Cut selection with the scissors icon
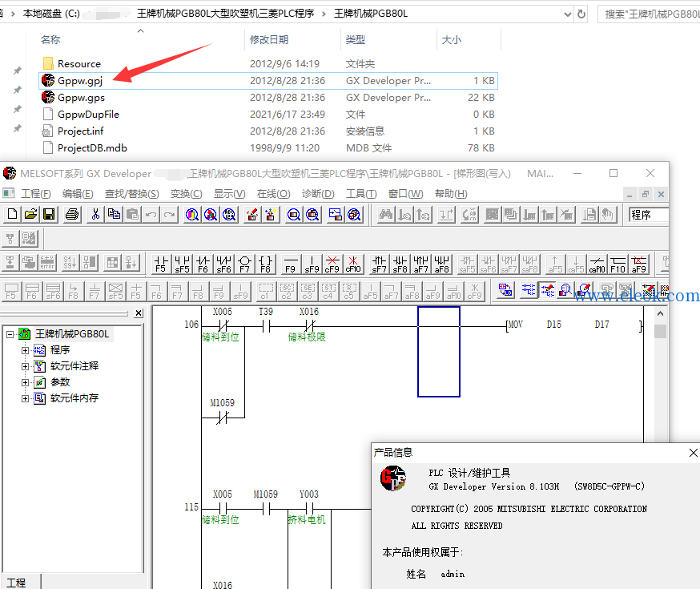The image size is (700, 589). (x=95, y=214)
